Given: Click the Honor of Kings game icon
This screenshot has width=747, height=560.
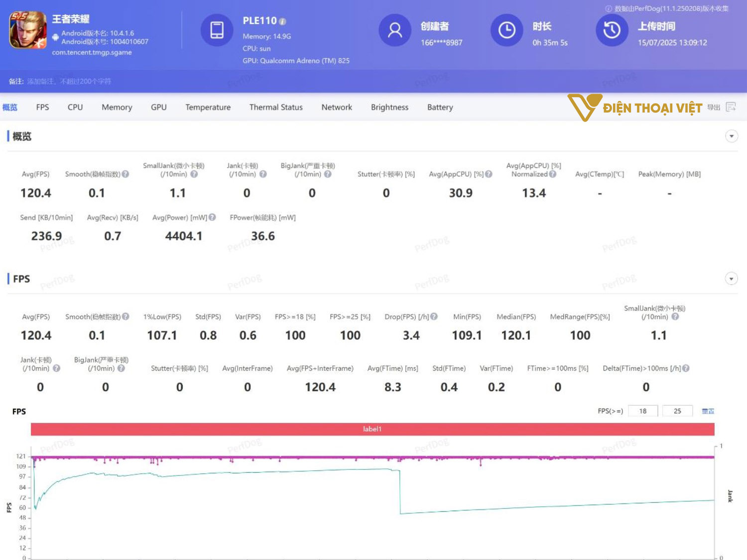Looking at the screenshot, I should coord(28,30).
